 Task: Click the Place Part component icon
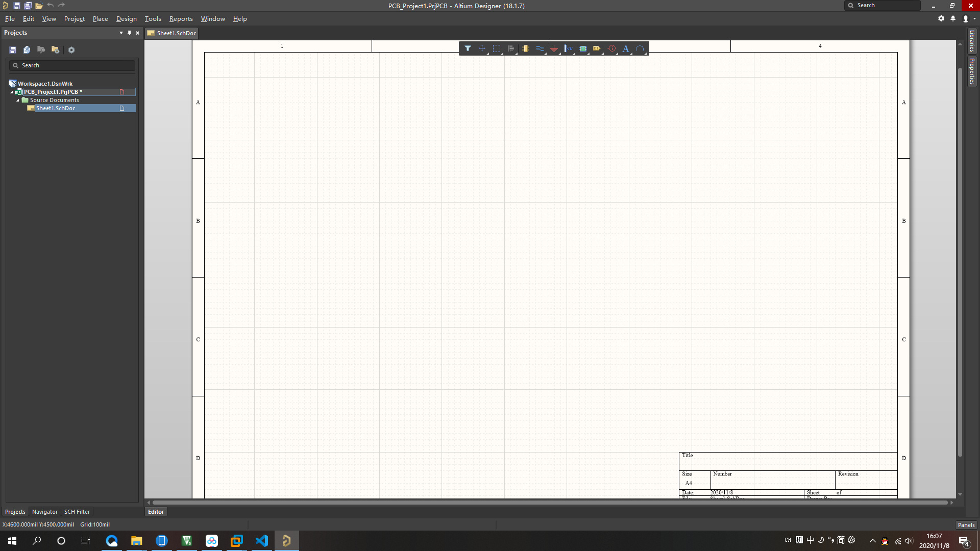tap(525, 48)
